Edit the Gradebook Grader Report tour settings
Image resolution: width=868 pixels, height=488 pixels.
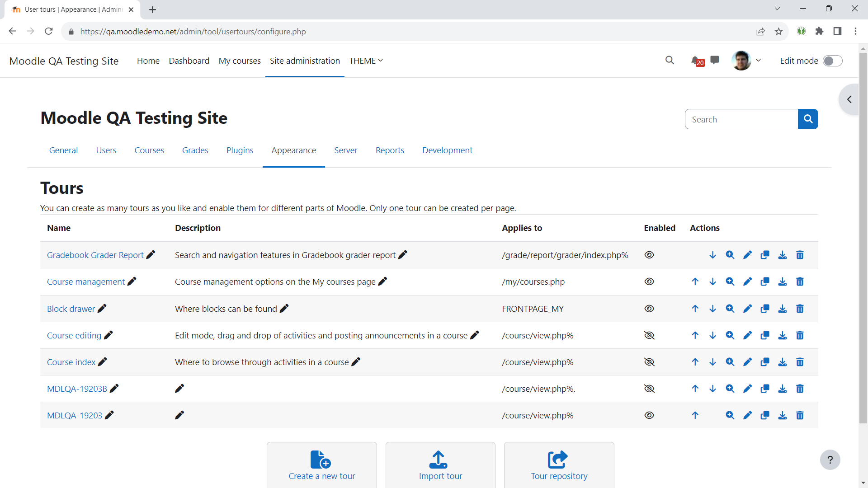click(747, 255)
